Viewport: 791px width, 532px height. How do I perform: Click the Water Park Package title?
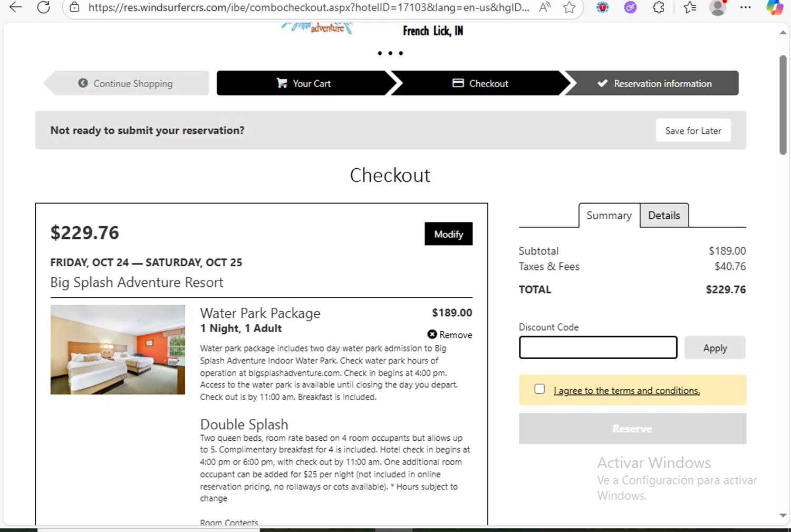click(x=260, y=313)
